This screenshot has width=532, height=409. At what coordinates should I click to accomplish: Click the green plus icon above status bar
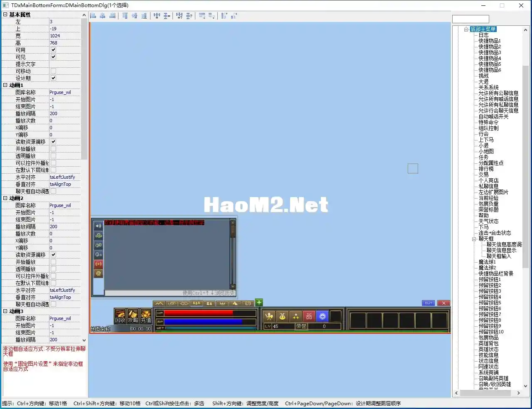[259, 303]
